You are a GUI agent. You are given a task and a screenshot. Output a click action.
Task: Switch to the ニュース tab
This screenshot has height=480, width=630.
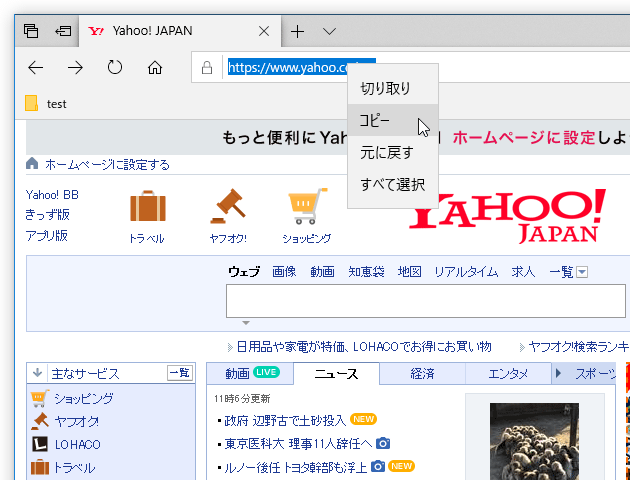coord(336,374)
